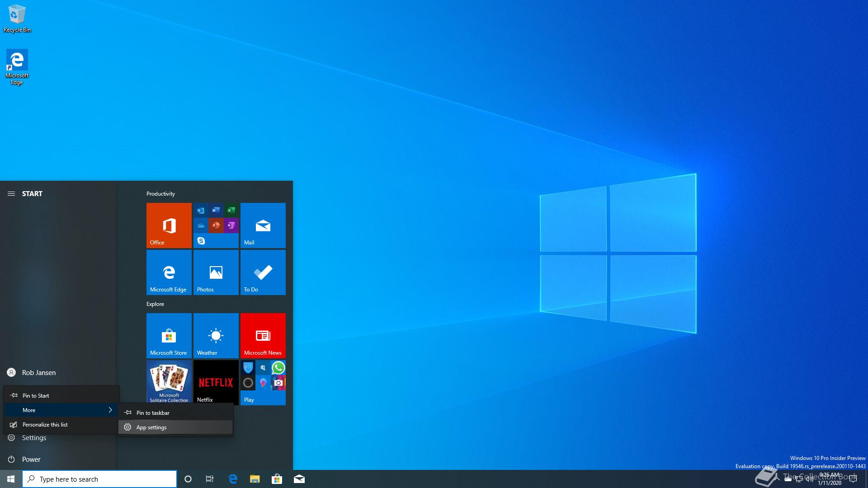Expand the More submenu entry

[61, 410]
